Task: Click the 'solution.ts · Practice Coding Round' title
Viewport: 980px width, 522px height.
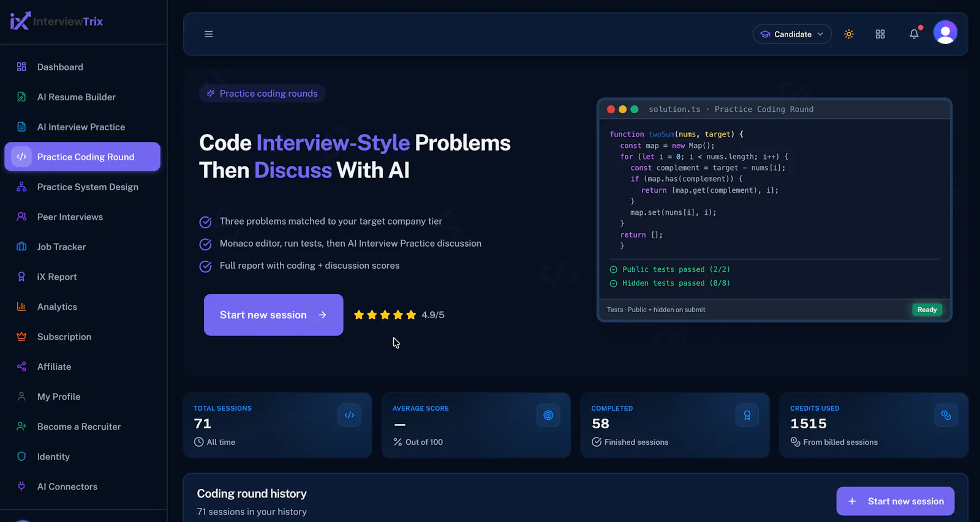Action: point(731,110)
